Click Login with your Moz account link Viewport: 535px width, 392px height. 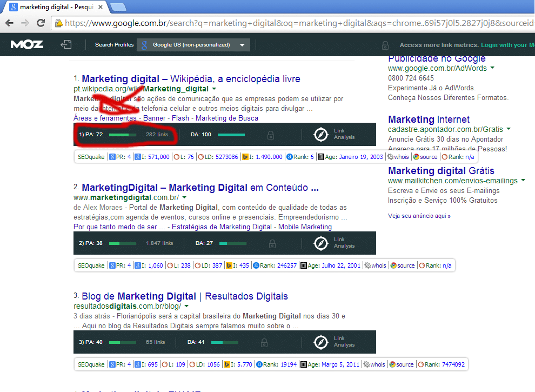[x=507, y=45]
